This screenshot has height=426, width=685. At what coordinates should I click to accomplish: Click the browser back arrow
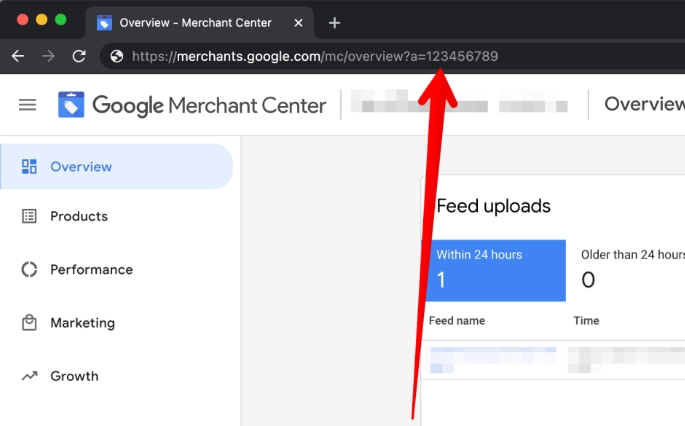tap(18, 56)
